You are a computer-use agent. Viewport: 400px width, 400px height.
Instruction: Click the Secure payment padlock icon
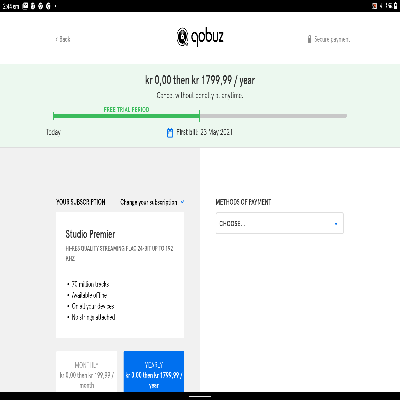pos(309,39)
